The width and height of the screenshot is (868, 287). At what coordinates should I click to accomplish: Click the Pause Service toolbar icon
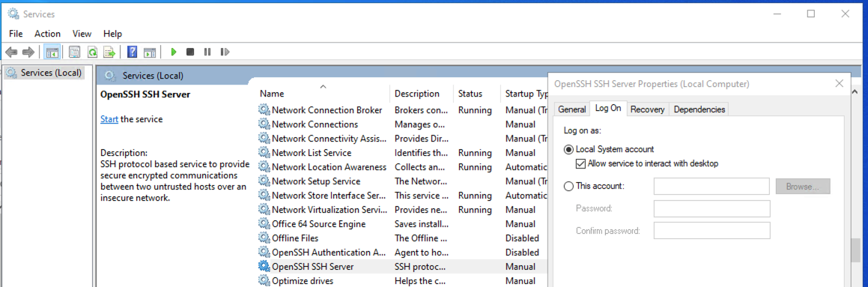click(207, 52)
